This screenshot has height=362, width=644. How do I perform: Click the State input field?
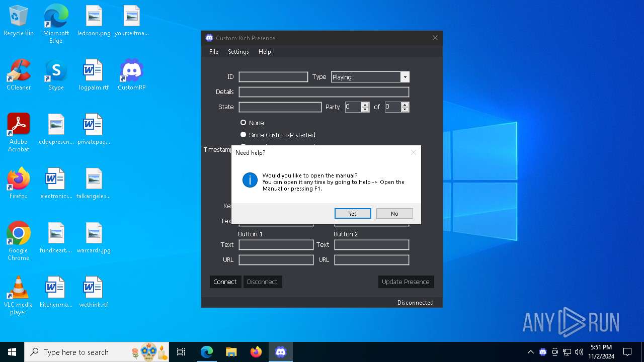click(280, 107)
